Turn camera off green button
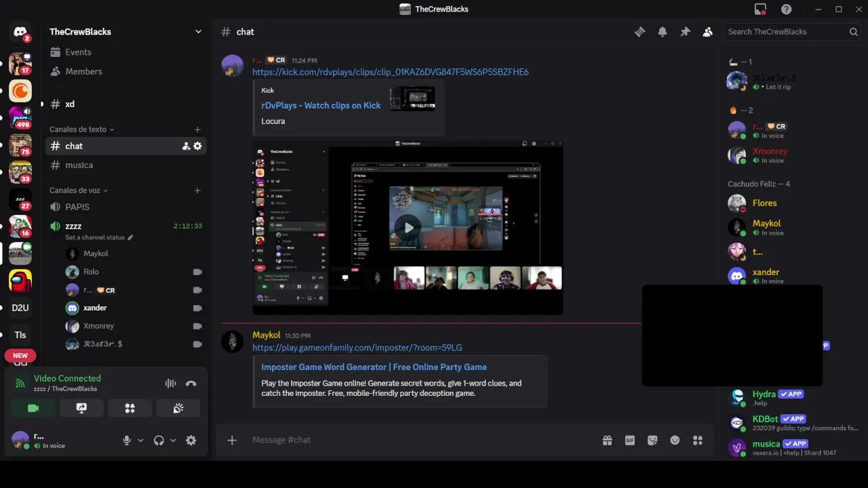This screenshot has width=868, height=488. (33, 408)
